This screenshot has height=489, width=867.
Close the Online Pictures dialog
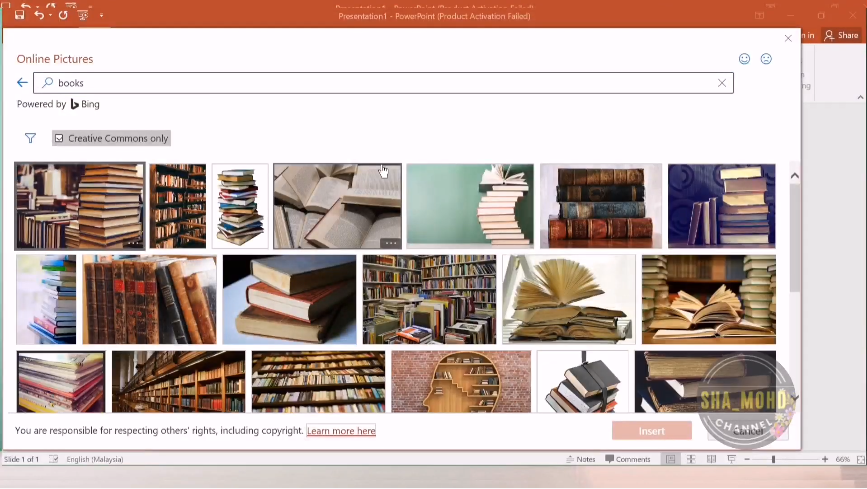coord(788,38)
